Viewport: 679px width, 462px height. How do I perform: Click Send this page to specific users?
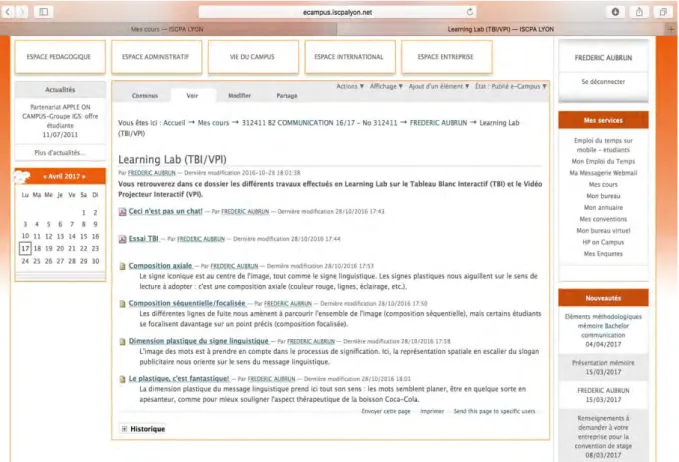pos(494,411)
